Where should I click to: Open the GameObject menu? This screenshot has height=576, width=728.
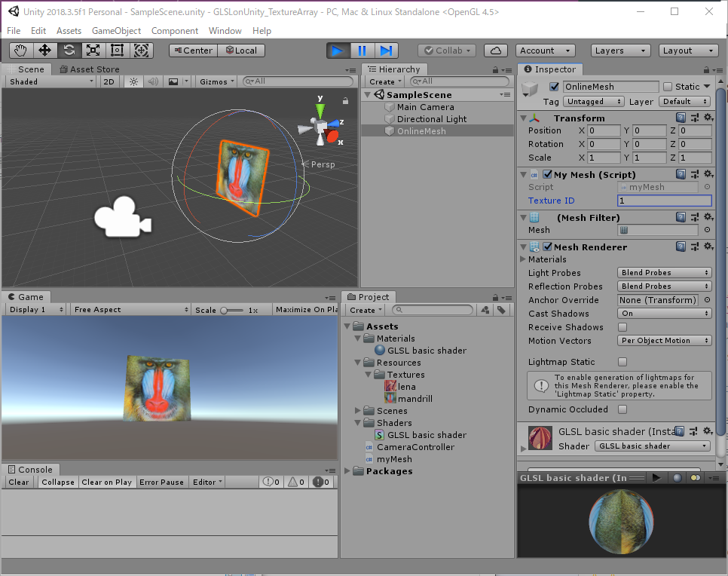coord(116,31)
